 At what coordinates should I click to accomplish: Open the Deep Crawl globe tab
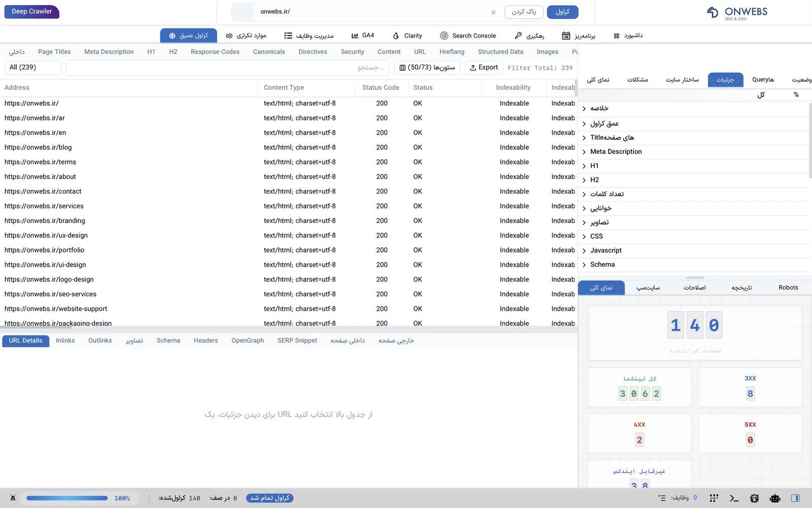coord(188,36)
